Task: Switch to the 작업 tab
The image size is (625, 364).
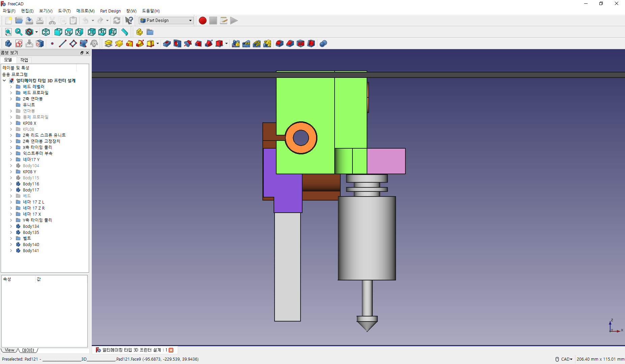Action: point(24,60)
